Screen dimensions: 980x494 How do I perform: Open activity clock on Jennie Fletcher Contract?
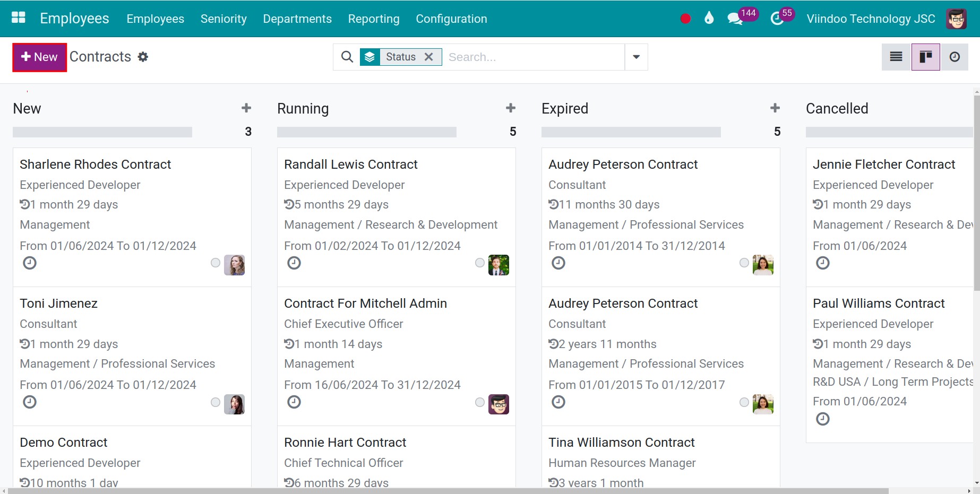coord(823,263)
